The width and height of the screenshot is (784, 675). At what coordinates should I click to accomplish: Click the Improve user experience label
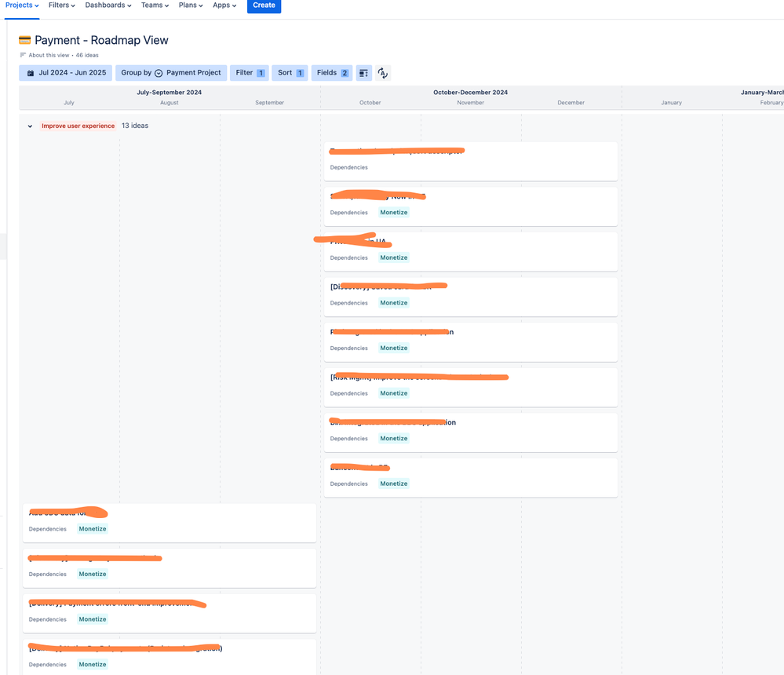(x=78, y=126)
